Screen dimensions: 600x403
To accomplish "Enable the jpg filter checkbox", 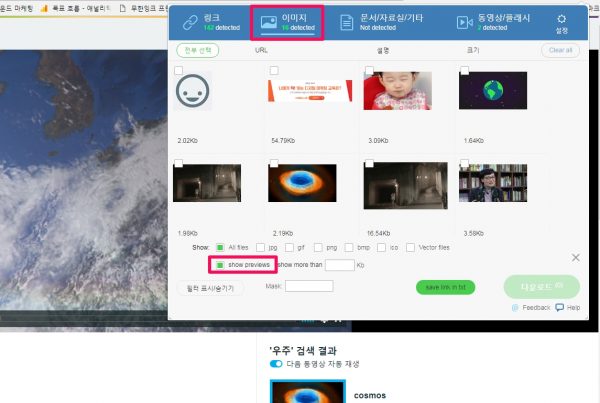I will pos(260,248).
